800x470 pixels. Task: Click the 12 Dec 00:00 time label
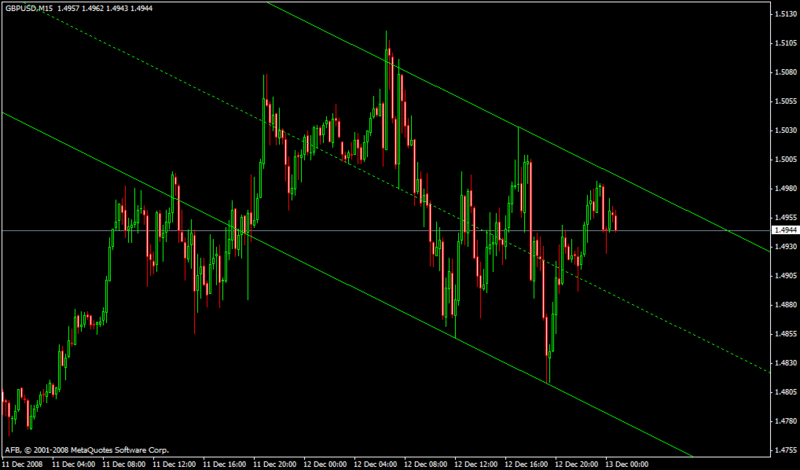click(325, 464)
